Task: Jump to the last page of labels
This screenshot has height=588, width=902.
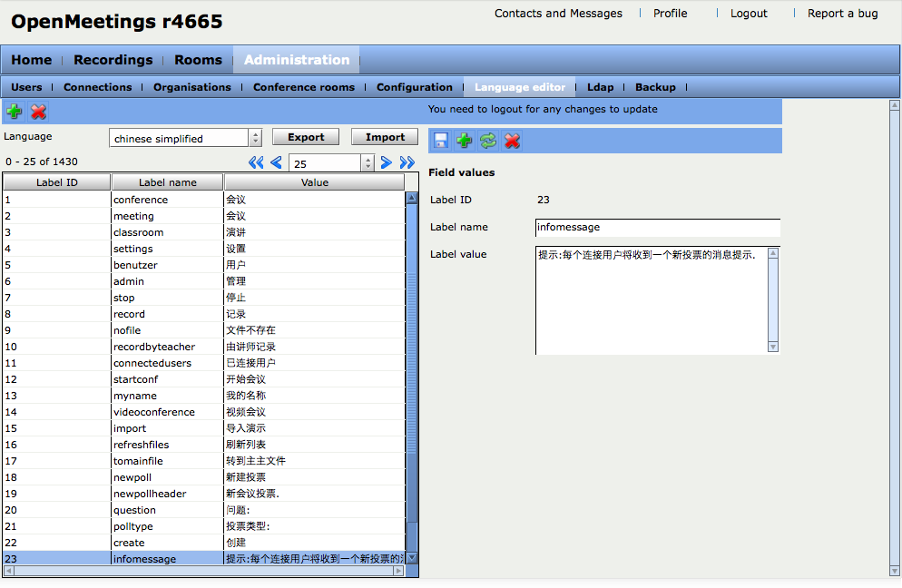Action: pyautogui.click(x=407, y=162)
